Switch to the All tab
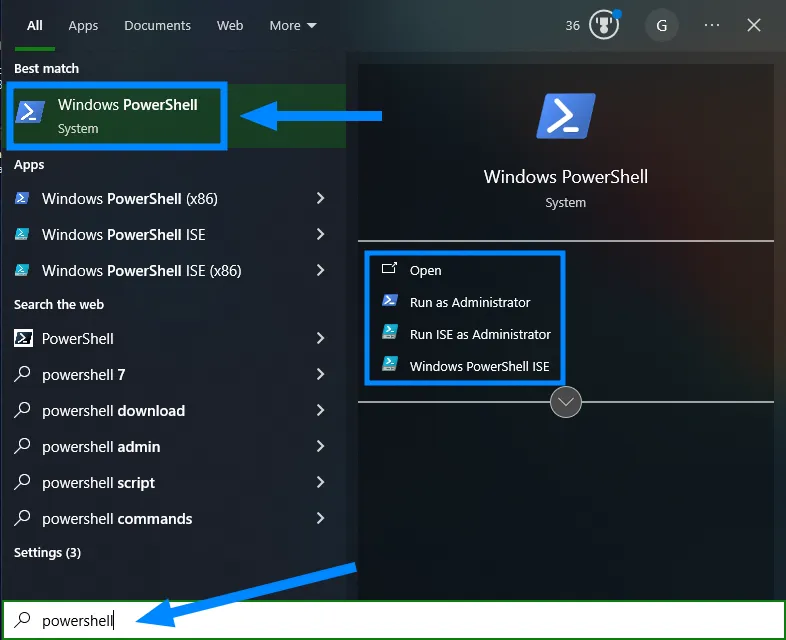The height and width of the screenshot is (640, 786). (x=35, y=26)
